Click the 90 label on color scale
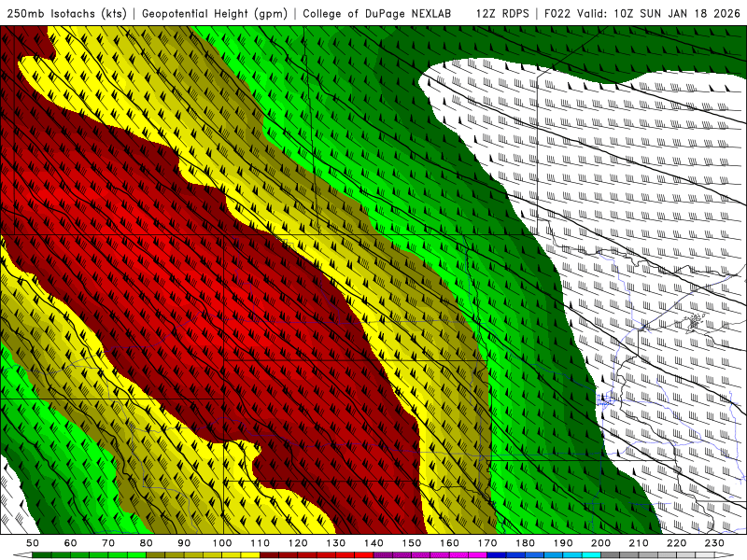 184,543
